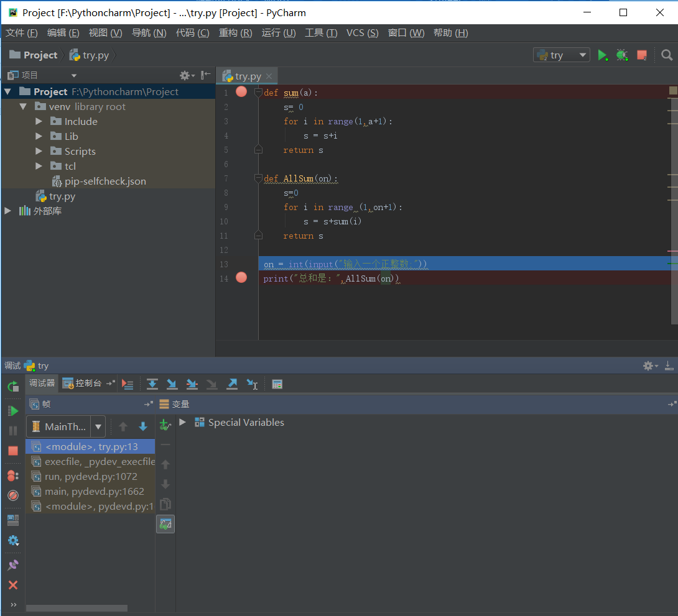Select the 'run, pydevd.py:1072' stack frame
The width and height of the screenshot is (678, 616).
[91, 476]
